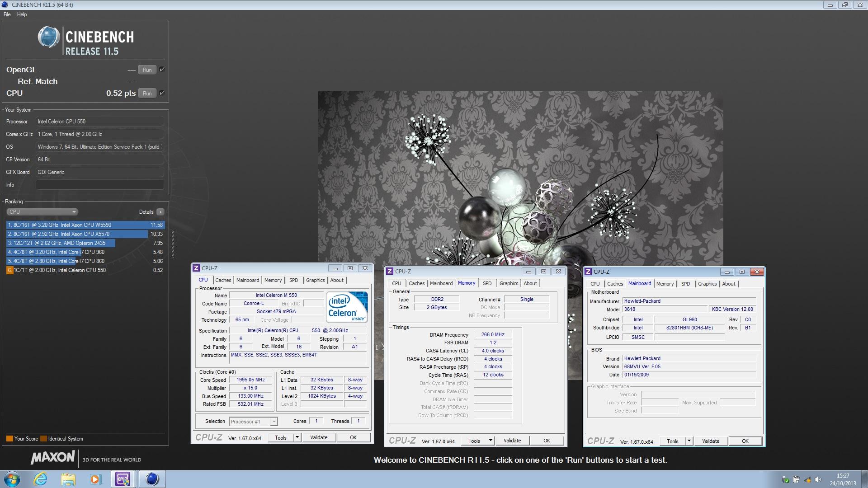The height and width of the screenshot is (488, 868).
Task: Click OK in Mainboard window
Action: pyautogui.click(x=745, y=441)
